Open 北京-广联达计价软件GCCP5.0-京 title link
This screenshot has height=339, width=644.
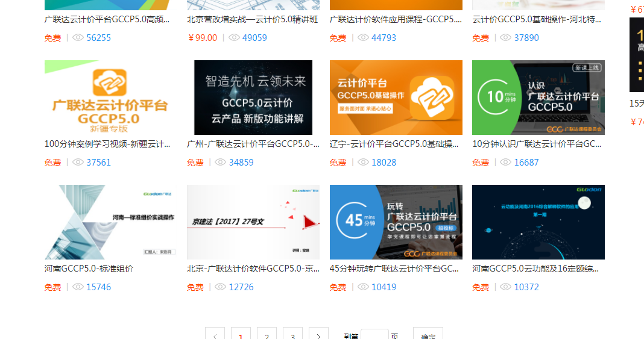(253, 269)
